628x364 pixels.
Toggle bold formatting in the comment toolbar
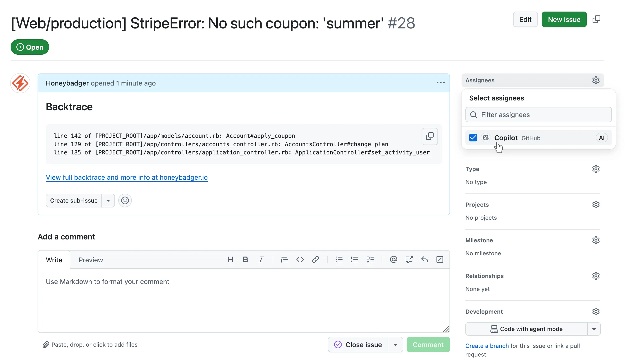pyautogui.click(x=245, y=260)
